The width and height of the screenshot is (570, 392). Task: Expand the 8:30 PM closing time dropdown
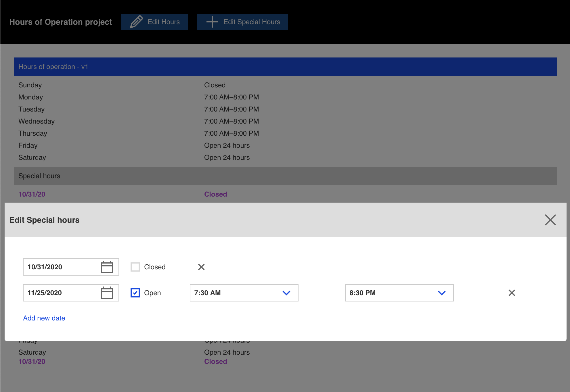coord(399,293)
